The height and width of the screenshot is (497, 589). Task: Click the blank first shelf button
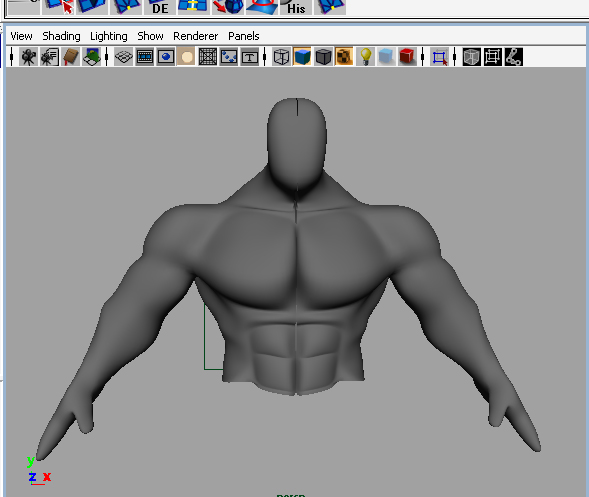point(24,7)
